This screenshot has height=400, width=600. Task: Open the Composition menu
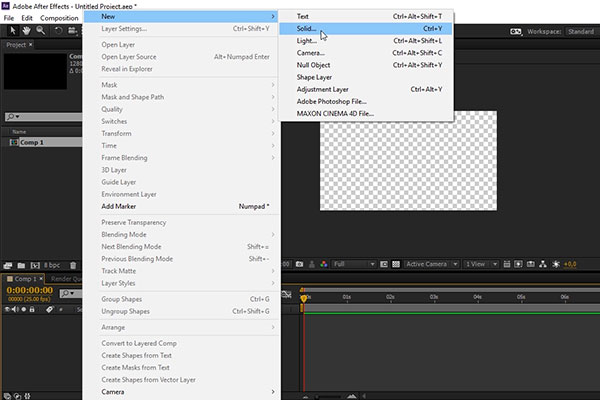point(59,18)
